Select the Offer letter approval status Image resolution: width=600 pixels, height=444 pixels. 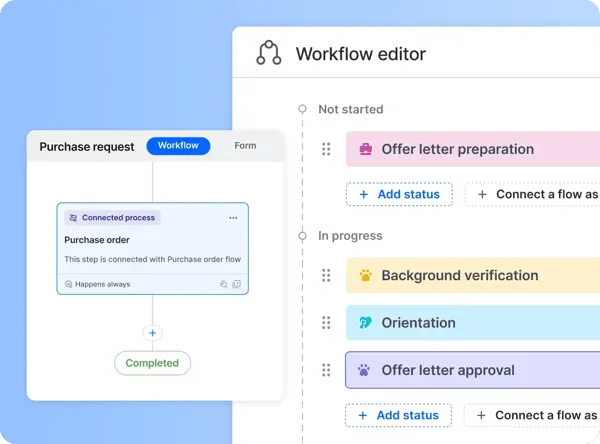[x=473, y=370]
